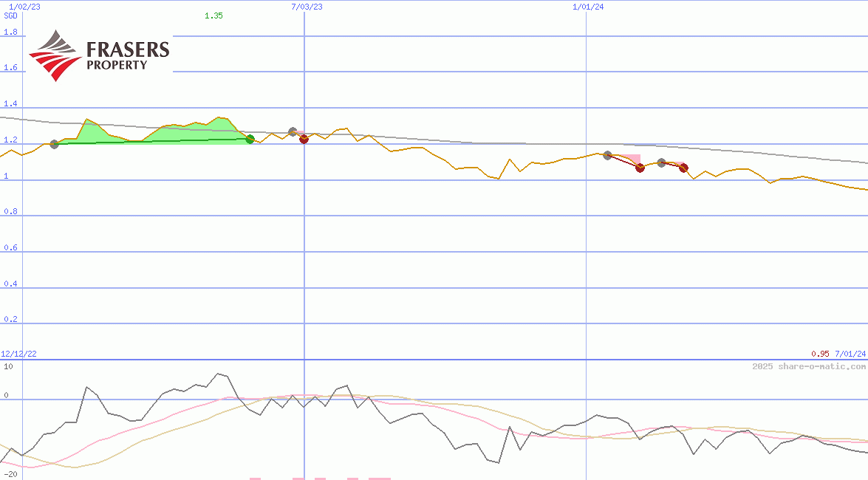
Task: Click the SGD currency label
Action: 10,16
